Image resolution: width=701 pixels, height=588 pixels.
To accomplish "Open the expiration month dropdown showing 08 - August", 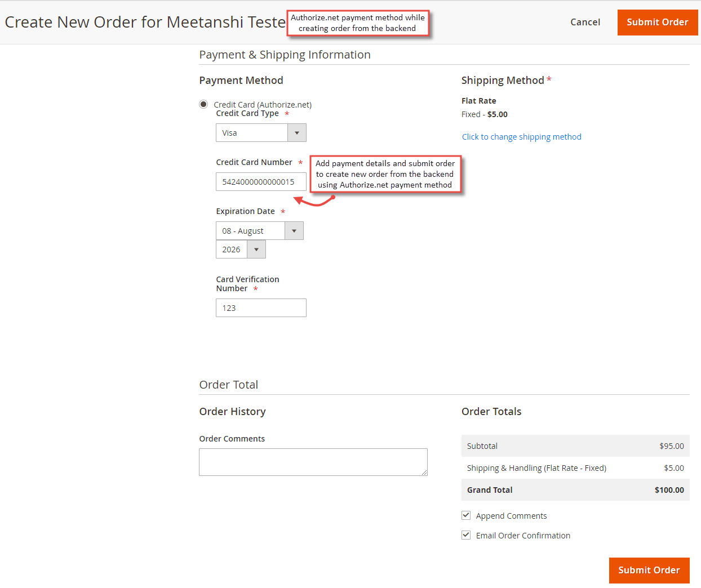I will click(260, 231).
